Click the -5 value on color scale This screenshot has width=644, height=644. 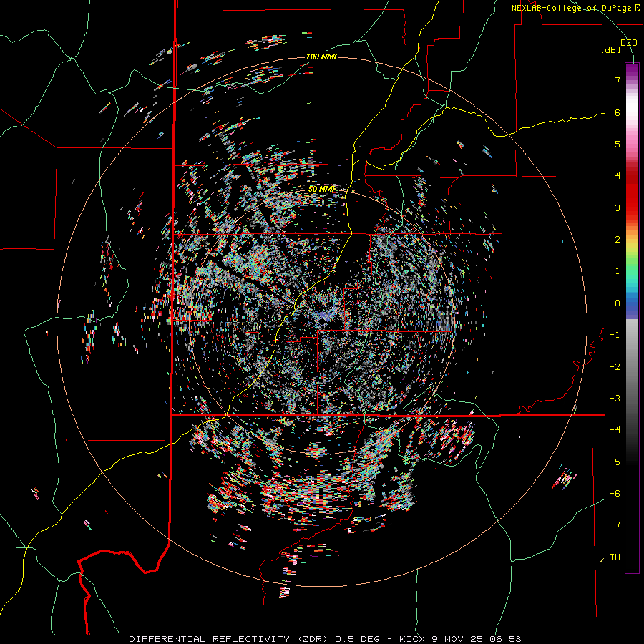(x=615, y=462)
